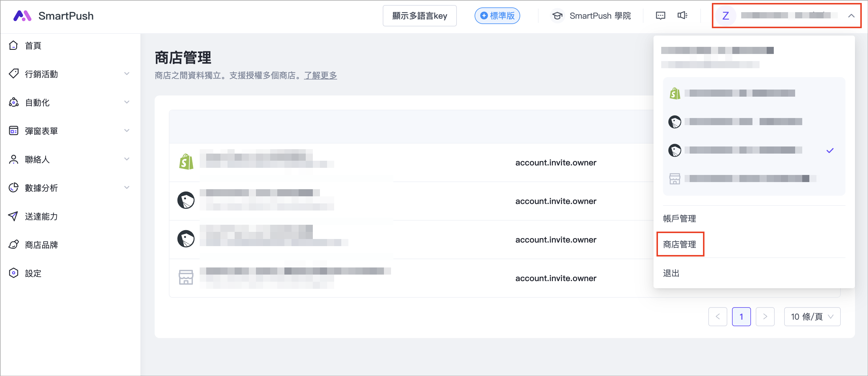Choose 退出 to log out

click(671, 273)
